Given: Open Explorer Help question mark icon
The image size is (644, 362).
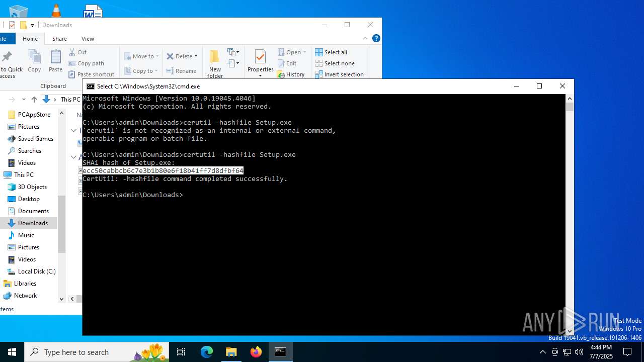Looking at the screenshot, I should coord(376,38).
